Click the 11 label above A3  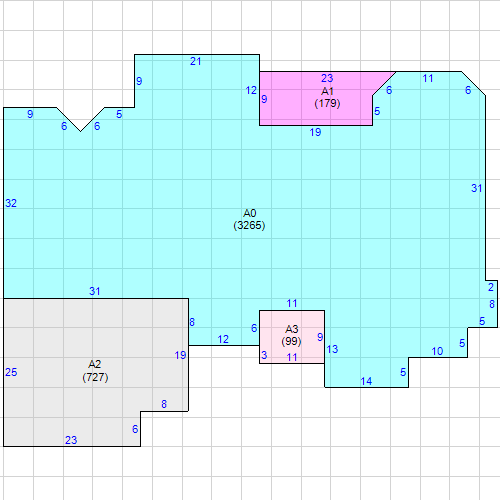[x=292, y=304]
